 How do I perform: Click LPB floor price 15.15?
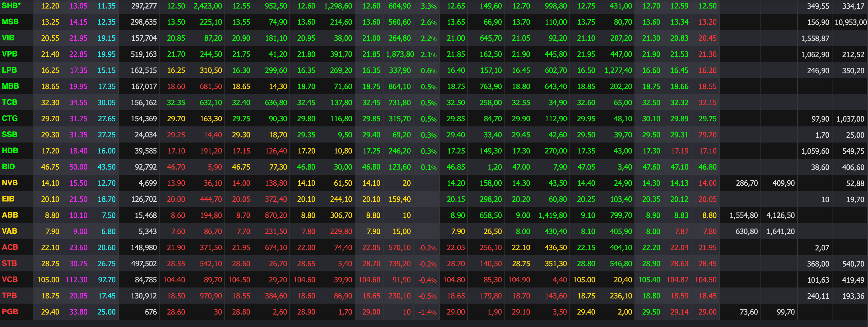(107, 71)
